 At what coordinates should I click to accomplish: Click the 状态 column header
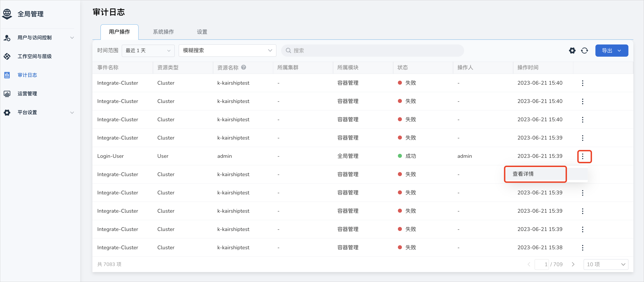[x=402, y=68]
